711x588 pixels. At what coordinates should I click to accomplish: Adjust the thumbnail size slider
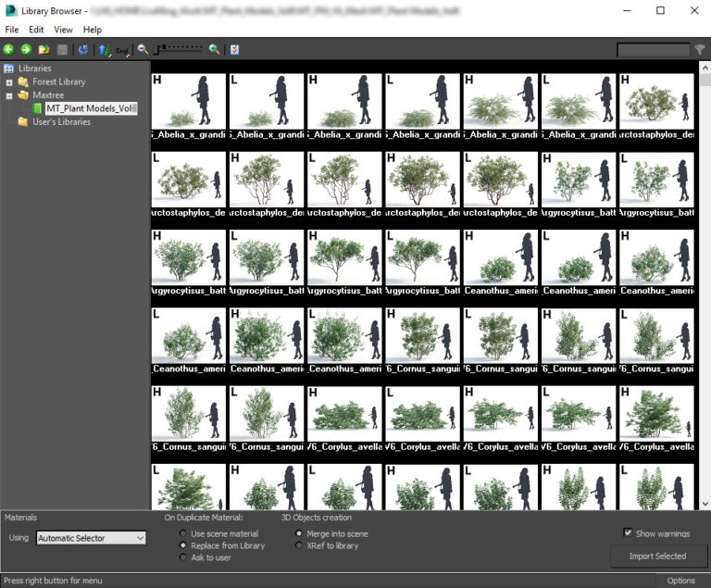(179, 48)
